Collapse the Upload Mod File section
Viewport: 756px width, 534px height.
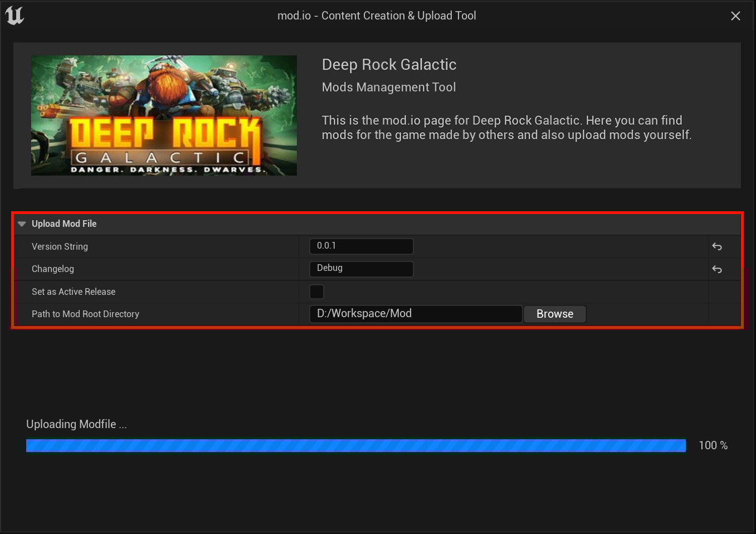click(x=22, y=224)
